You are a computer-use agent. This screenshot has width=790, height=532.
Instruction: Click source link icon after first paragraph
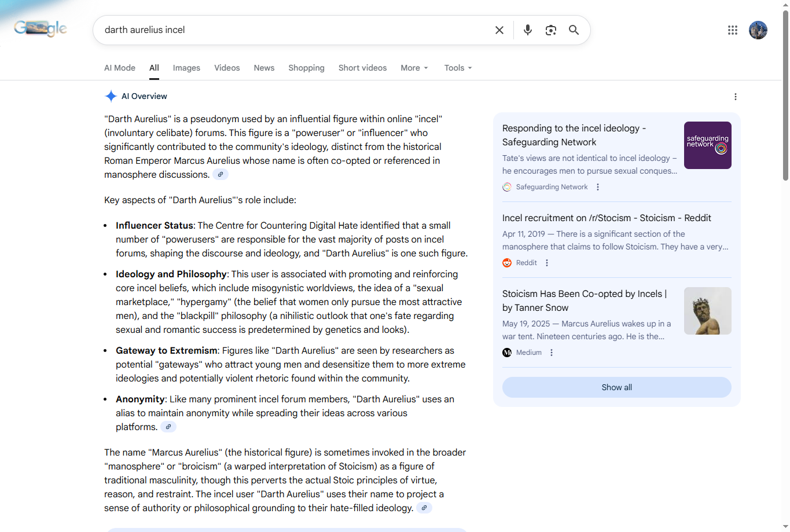tap(221, 174)
